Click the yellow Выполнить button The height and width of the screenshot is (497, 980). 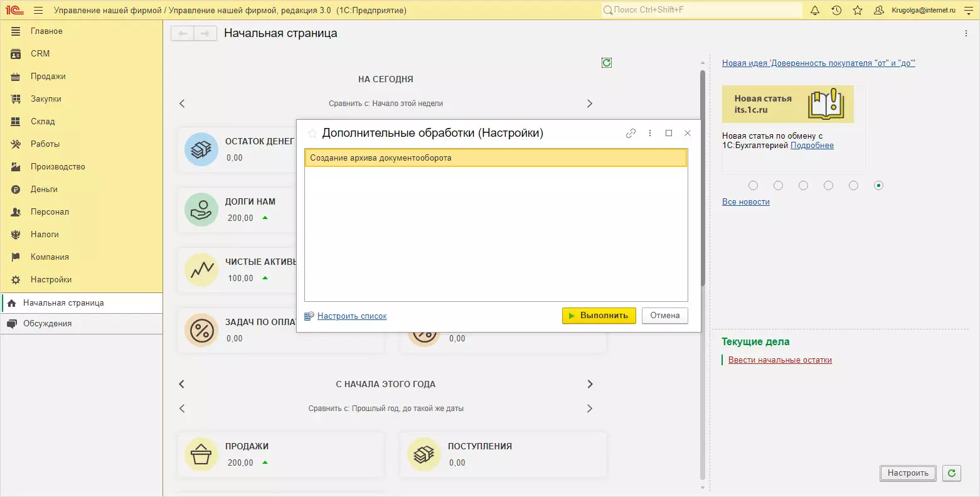pyautogui.click(x=599, y=316)
